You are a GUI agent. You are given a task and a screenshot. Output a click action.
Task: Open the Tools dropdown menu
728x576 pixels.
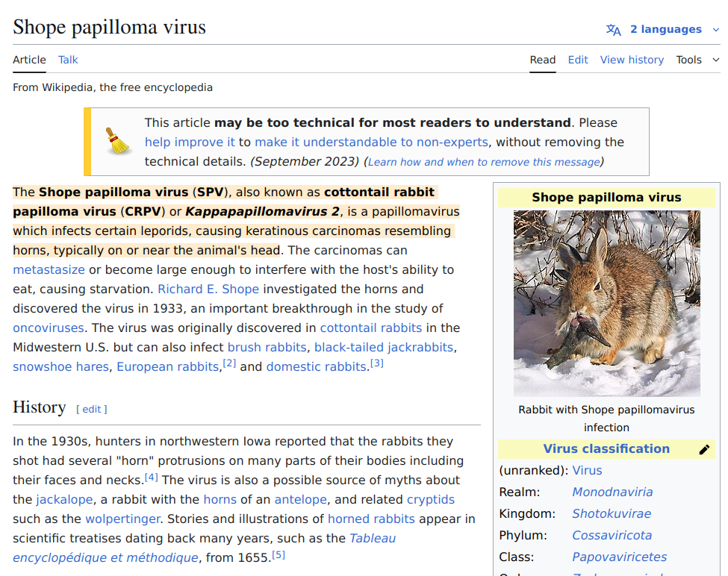pyautogui.click(x=697, y=60)
